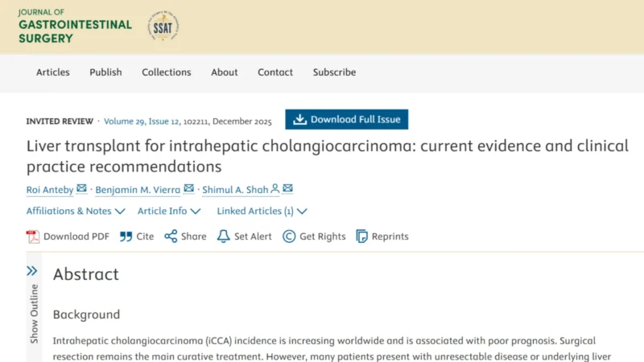Expand the Article Info dropdown

(168, 212)
